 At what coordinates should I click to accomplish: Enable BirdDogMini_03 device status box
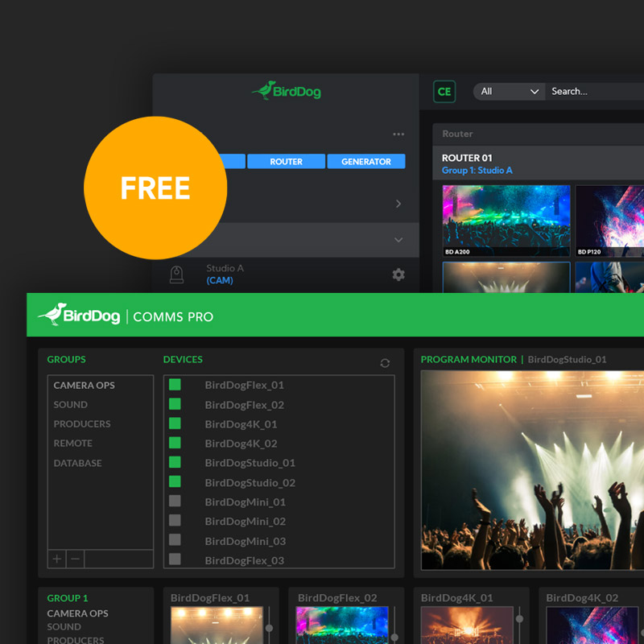point(175,539)
